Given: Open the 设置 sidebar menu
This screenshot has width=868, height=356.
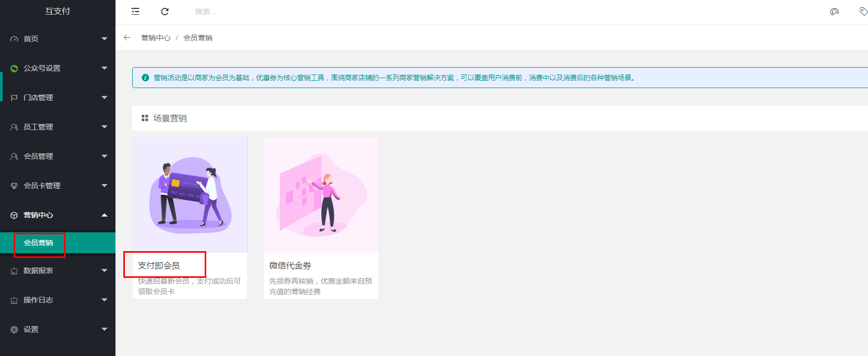Looking at the screenshot, I should pyautogui.click(x=58, y=329).
